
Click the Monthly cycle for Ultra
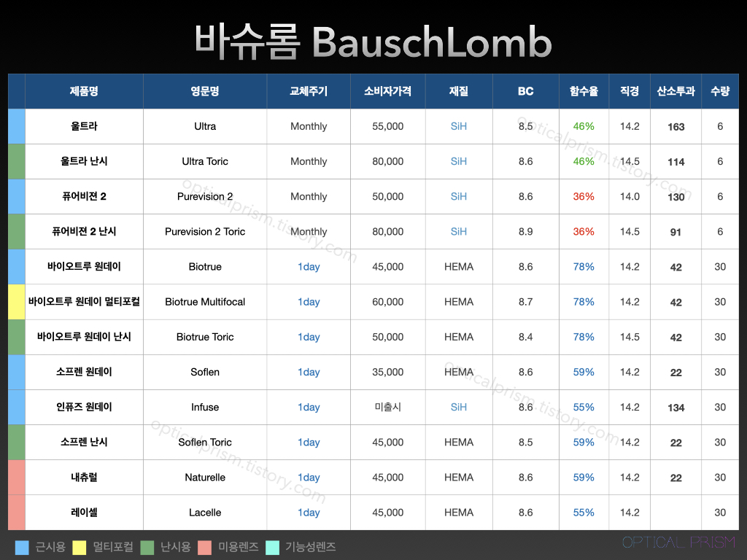coord(309,126)
